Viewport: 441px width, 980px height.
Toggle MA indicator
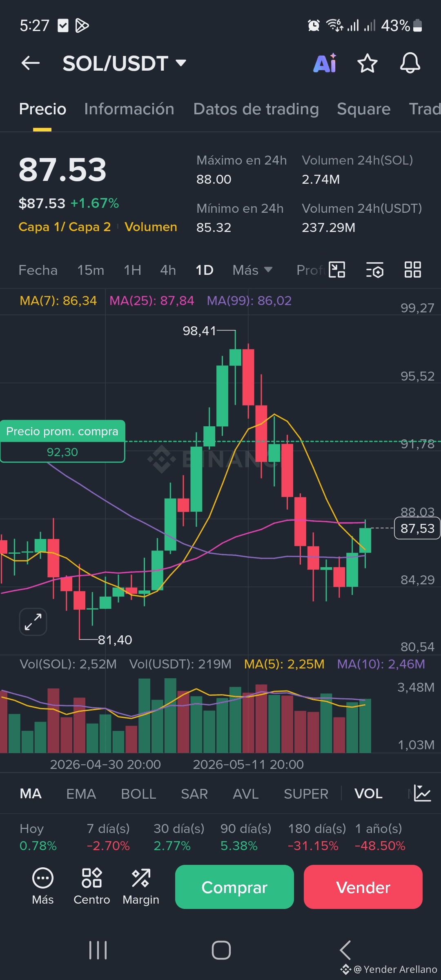tap(31, 794)
